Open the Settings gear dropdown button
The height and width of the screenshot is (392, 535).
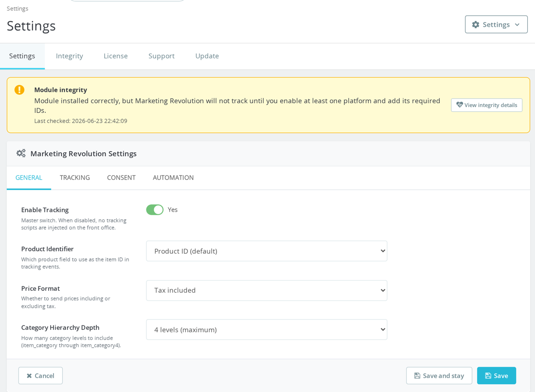pyautogui.click(x=496, y=25)
